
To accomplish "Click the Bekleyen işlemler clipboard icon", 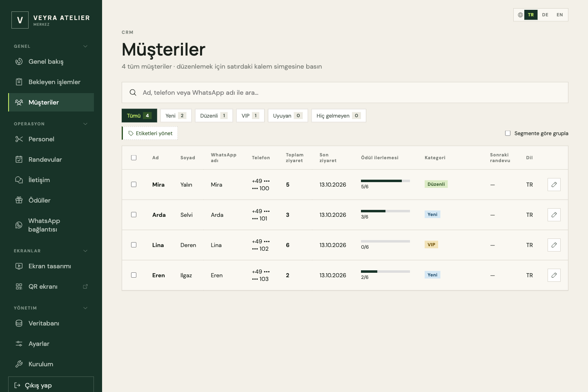I will coord(19,82).
